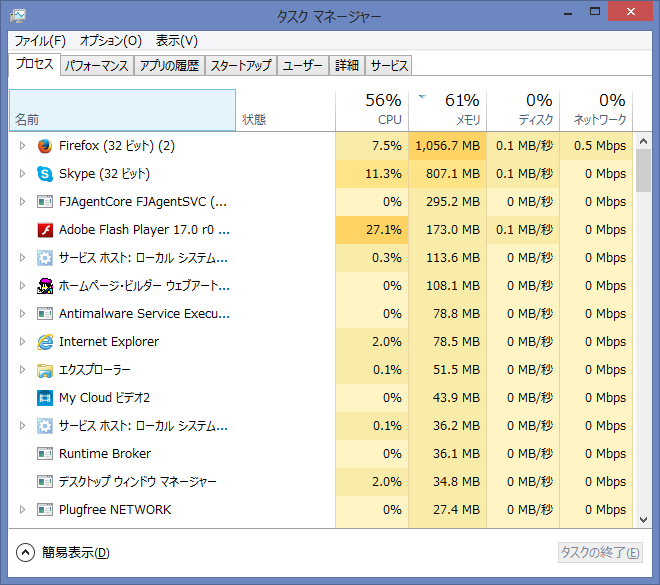Select the Runtime Broker row name

105,454
